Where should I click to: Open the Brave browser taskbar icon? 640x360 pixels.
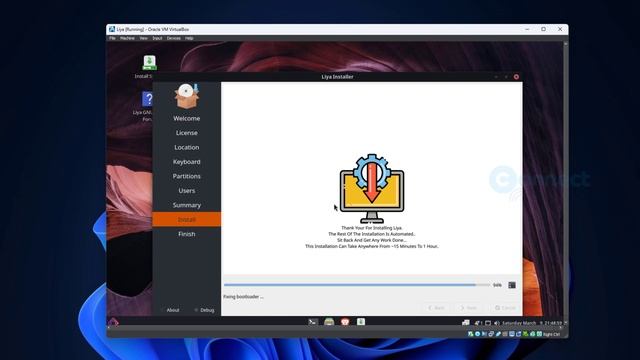pyautogui.click(x=345, y=322)
